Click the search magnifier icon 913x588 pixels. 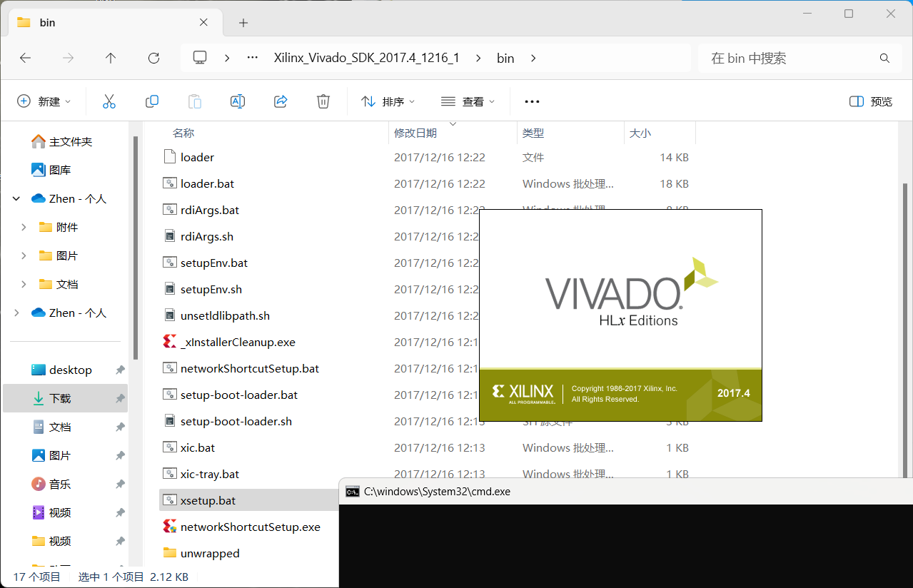point(884,59)
